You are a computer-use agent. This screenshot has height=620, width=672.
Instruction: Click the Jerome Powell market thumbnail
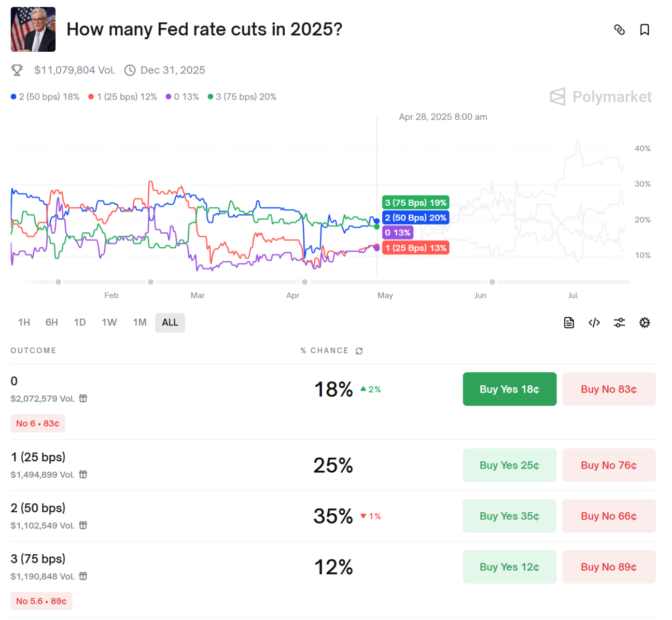pyautogui.click(x=33, y=30)
